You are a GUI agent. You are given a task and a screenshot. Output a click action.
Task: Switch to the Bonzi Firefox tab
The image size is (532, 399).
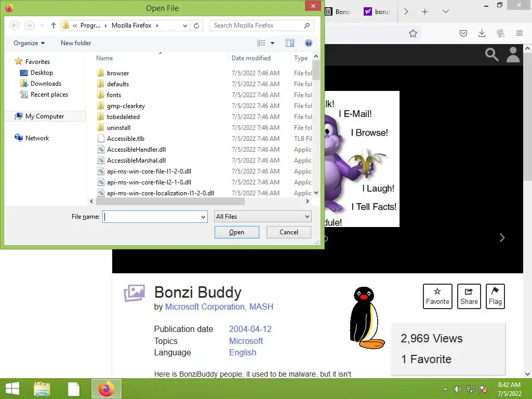tap(338, 12)
